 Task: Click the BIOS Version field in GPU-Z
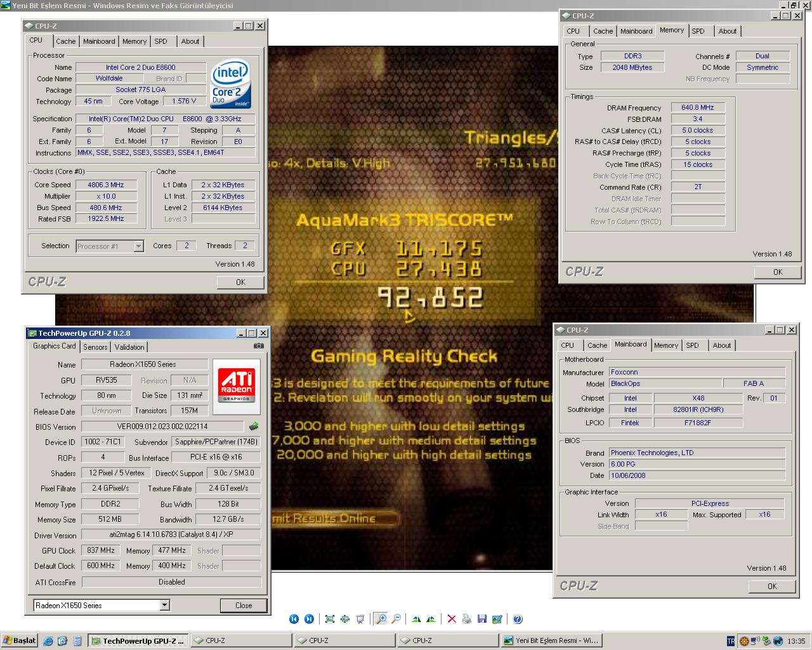[x=162, y=427]
